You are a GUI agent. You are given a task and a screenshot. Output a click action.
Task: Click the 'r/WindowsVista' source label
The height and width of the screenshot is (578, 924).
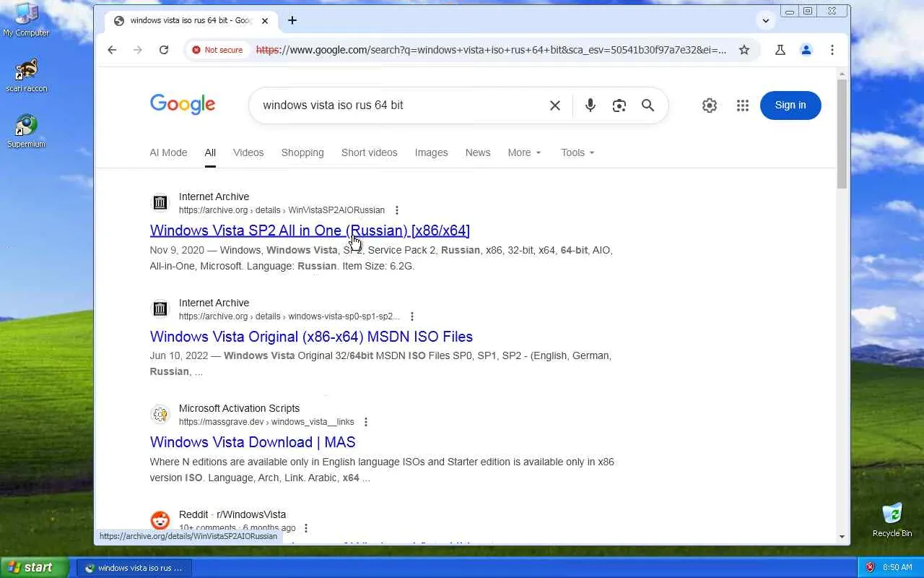click(x=251, y=514)
